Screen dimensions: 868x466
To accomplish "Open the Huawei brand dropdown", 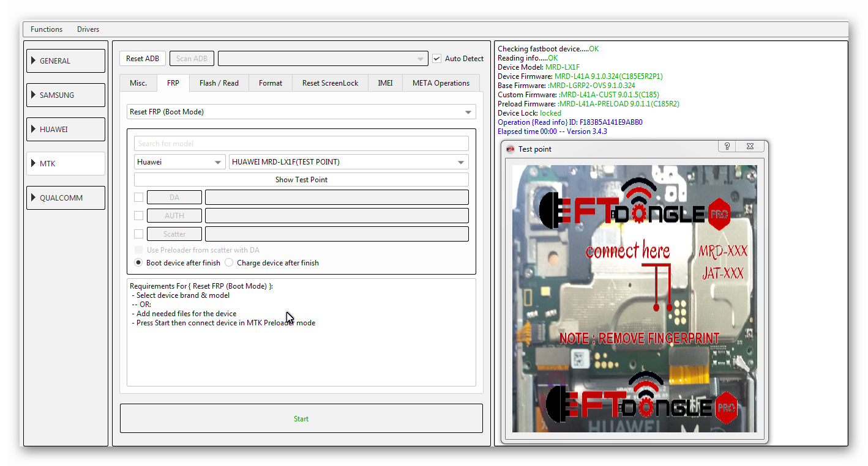I will [x=180, y=162].
